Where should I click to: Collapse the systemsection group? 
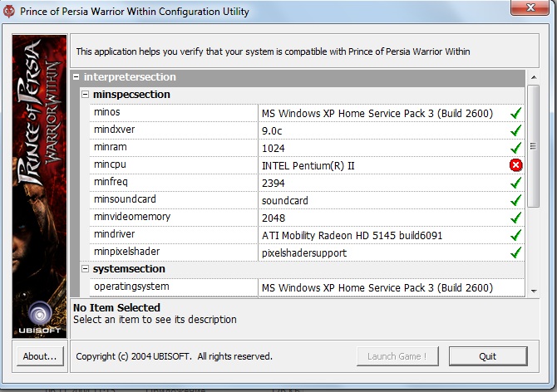85,269
